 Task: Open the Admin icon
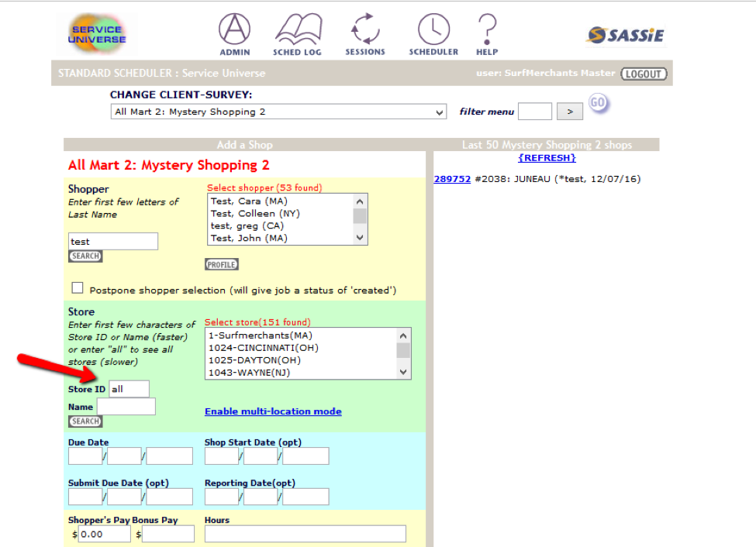point(234,34)
